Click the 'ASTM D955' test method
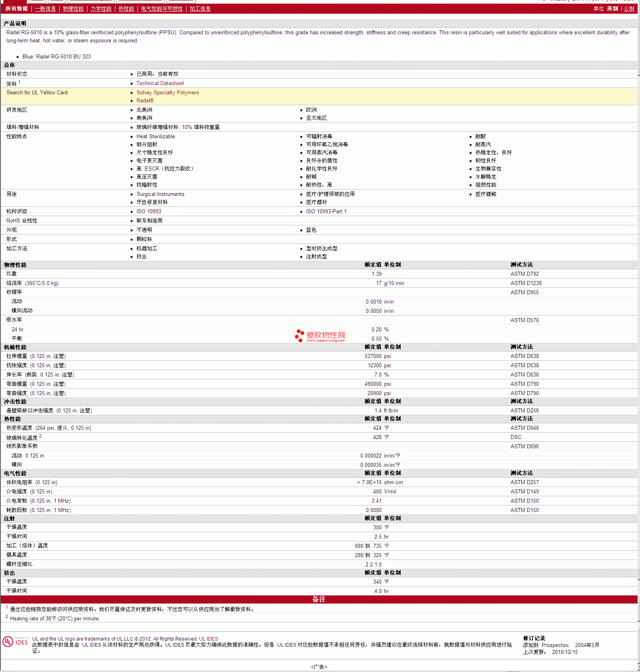The height and width of the screenshot is (672, 640). (524, 292)
